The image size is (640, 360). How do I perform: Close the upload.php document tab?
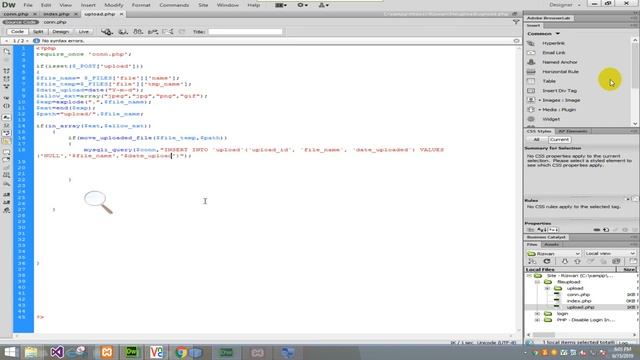[121, 14]
